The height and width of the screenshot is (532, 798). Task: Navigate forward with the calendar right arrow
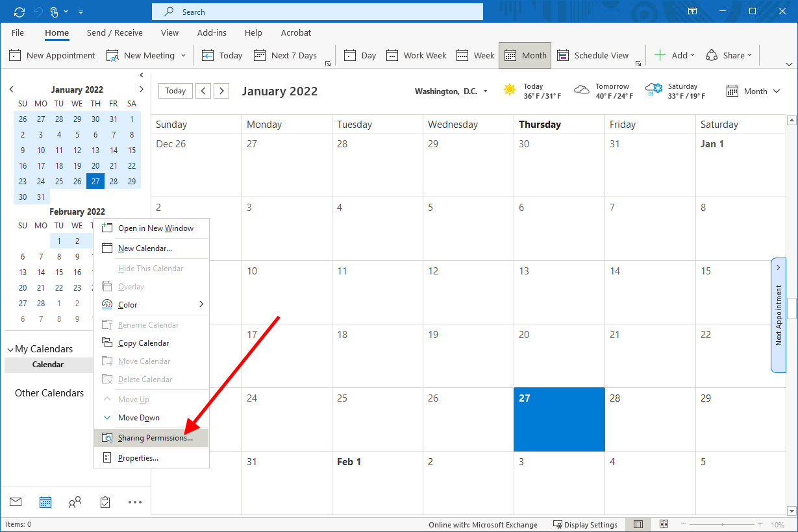click(221, 91)
